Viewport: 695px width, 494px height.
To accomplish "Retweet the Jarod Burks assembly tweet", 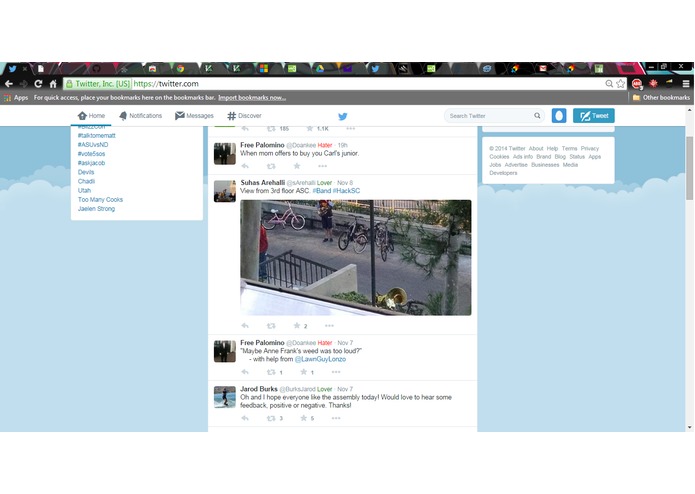I will [271, 418].
